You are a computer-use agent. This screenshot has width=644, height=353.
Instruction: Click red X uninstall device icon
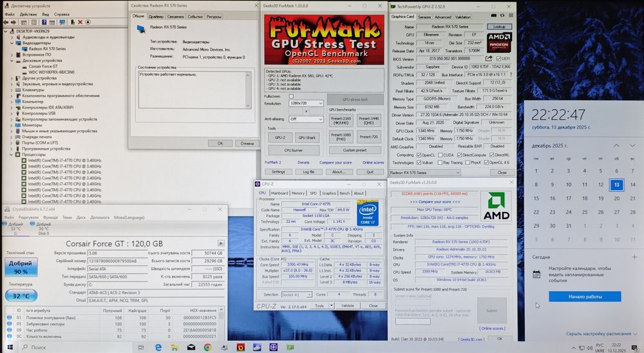pyautogui.click(x=80, y=22)
